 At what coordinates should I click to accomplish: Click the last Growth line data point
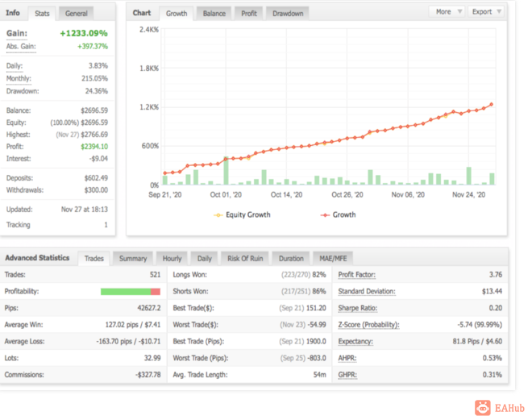491,105
